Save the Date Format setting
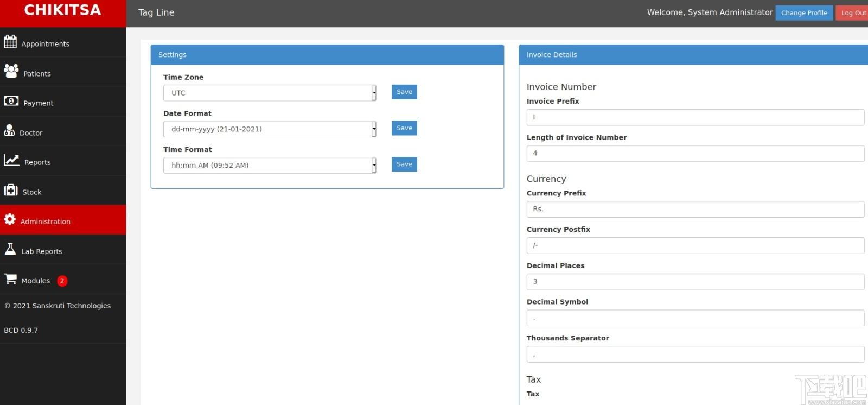Screen dimensions: 868x405 (404, 128)
